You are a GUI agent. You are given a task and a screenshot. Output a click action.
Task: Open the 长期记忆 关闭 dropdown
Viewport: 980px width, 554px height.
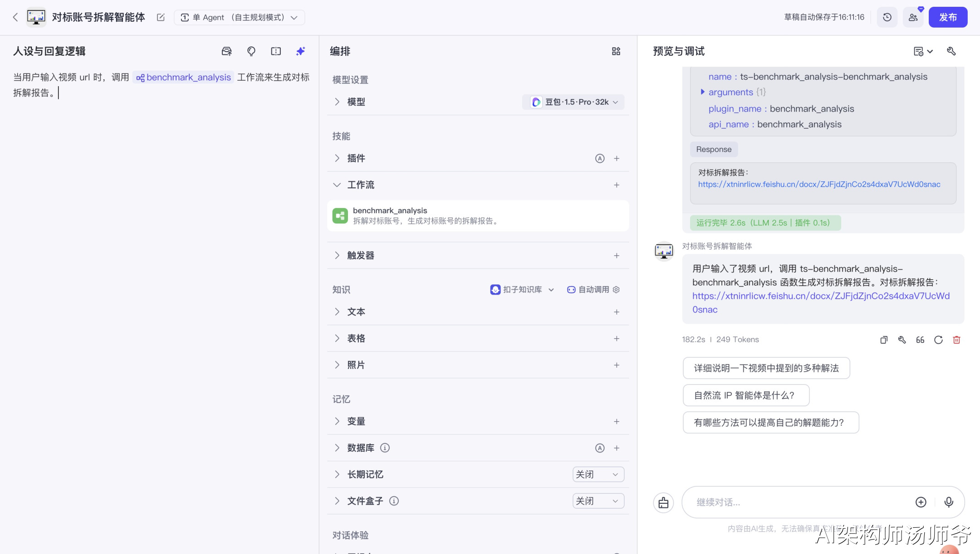point(598,474)
